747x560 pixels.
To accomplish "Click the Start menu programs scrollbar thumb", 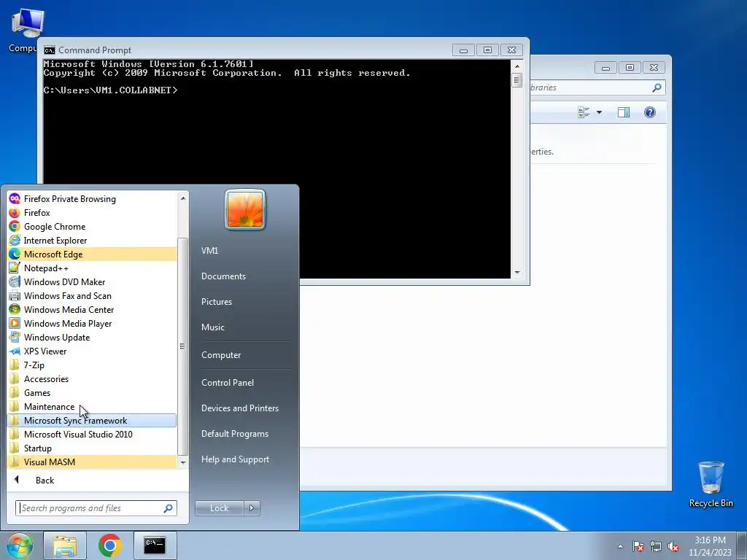I will click(x=182, y=346).
